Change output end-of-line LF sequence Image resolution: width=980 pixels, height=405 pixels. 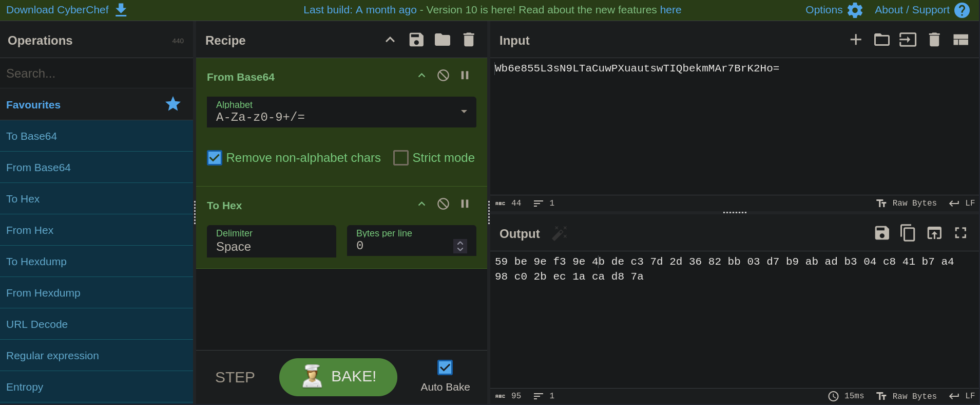click(962, 396)
